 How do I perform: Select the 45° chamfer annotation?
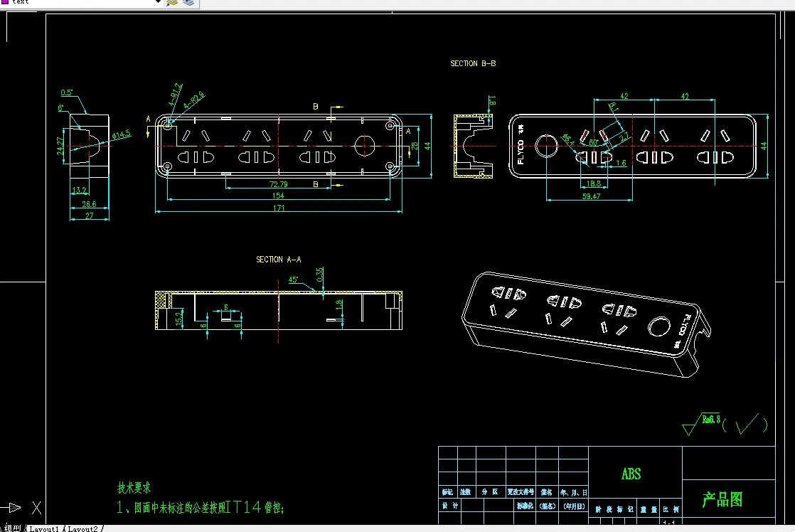tap(293, 280)
